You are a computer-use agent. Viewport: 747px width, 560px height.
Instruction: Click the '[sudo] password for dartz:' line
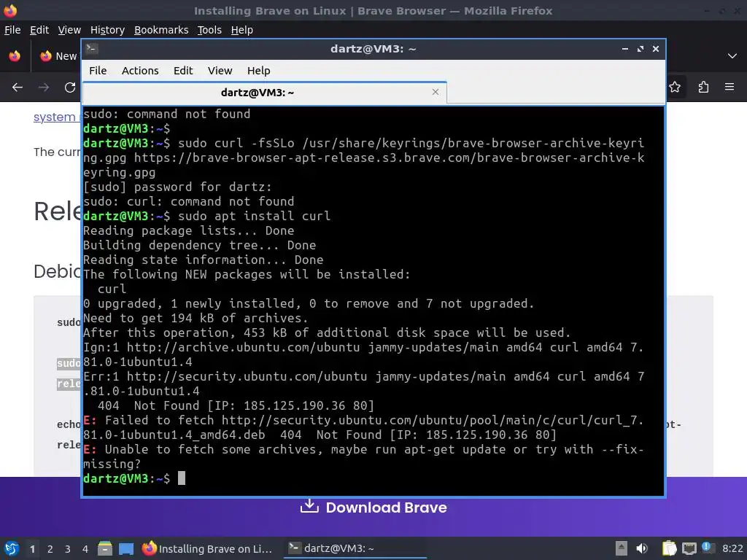point(177,187)
